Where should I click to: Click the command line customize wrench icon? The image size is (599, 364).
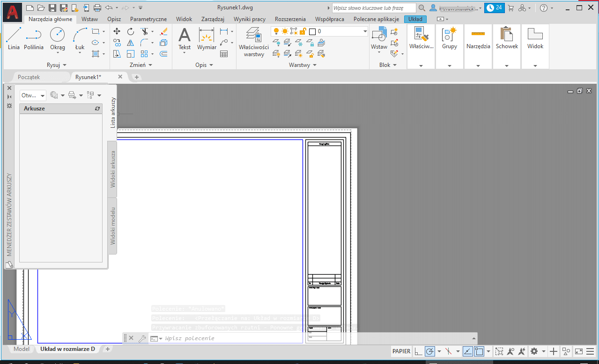pos(142,338)
